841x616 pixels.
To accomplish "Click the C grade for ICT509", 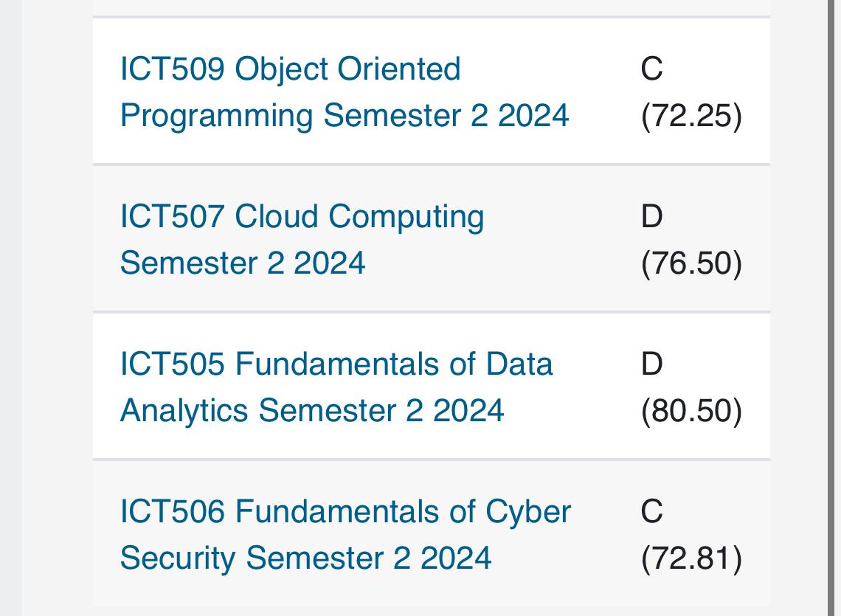I will (x=651, y=69).
